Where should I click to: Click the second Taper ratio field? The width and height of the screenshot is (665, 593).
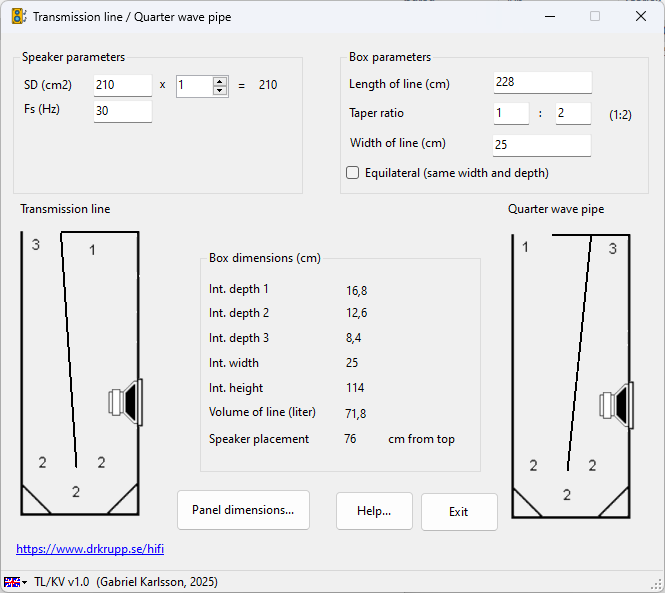pos(573,113)
